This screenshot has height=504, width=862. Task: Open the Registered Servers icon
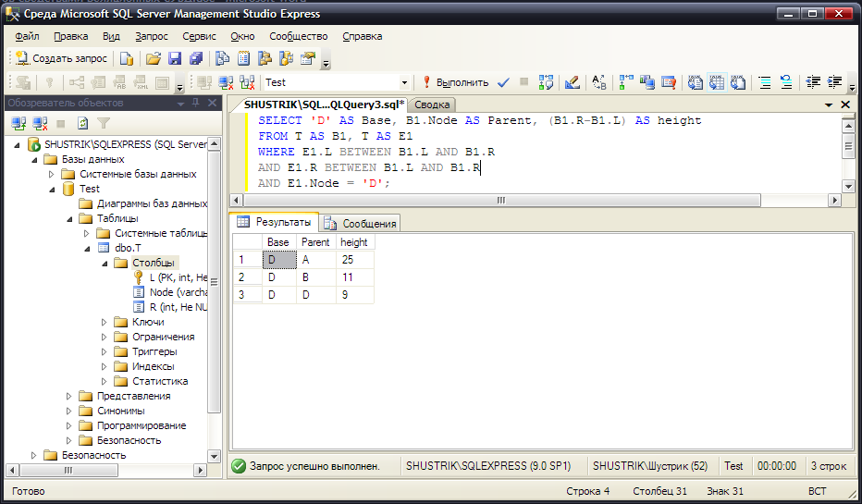pyautogui.click(x=222, y=58)
